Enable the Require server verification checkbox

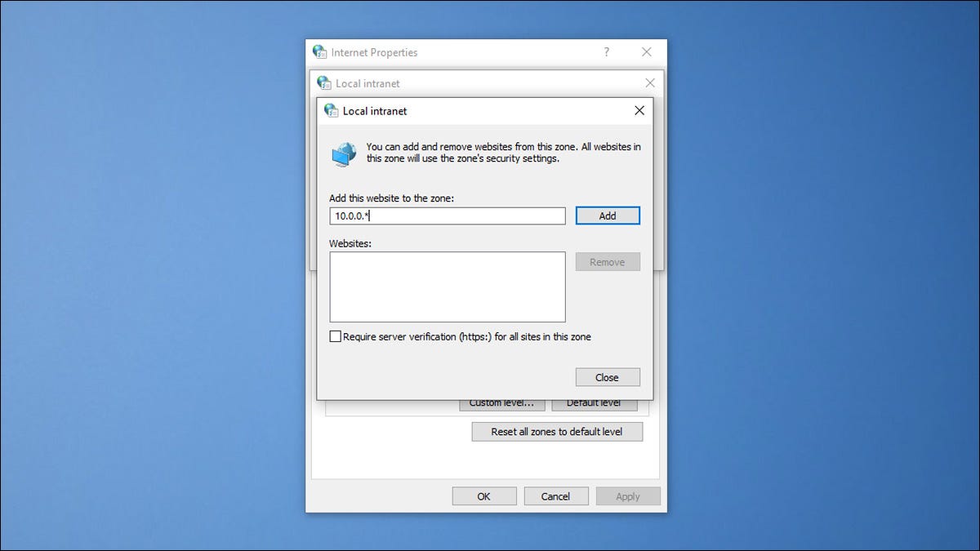point(335,336)
